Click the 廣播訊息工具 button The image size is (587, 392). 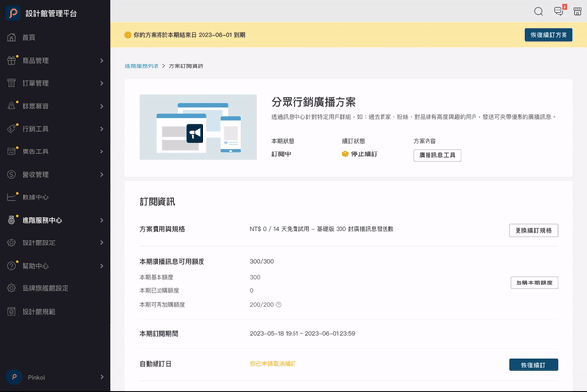(x=437, y=155)
